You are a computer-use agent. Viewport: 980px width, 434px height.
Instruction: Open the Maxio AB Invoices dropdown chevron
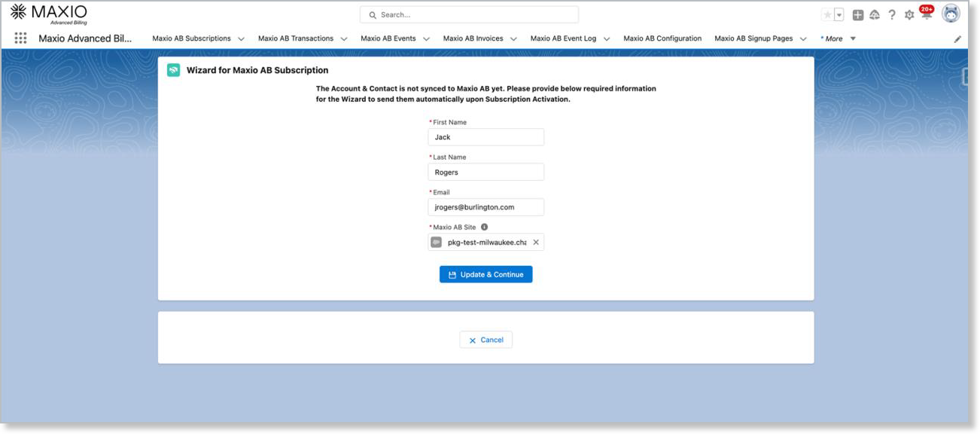pos(513,39)
